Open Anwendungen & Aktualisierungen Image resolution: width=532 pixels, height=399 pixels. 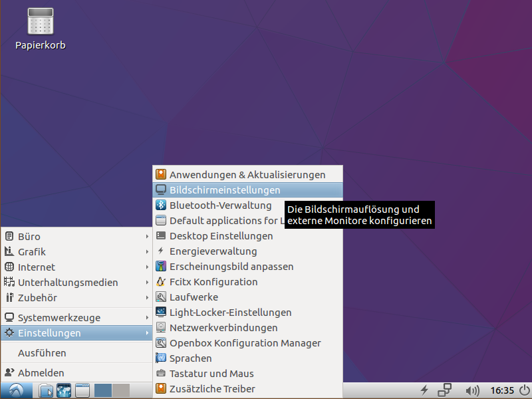tap(247, 174)
